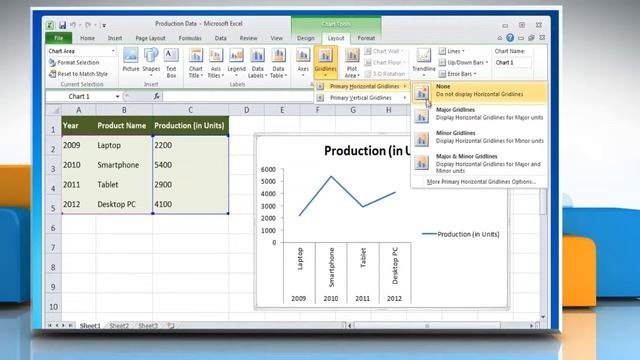Click the Save icon in quick access toolbar

[62, 25]
